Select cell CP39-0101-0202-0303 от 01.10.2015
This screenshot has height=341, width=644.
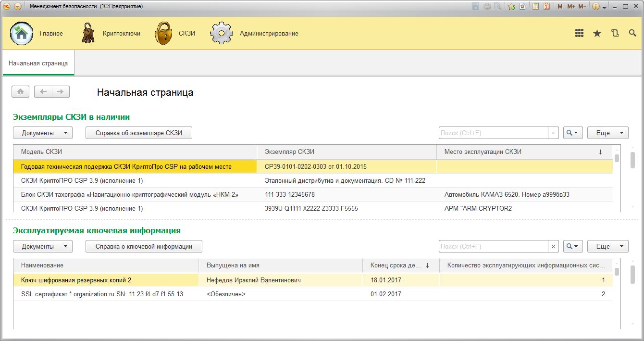[x=347, y=166]
